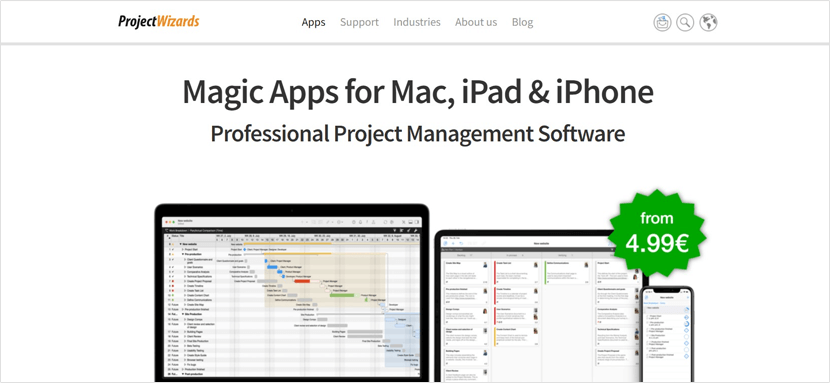Open the Blog menu item
This screenshot has height=383, width=830.
click(522, 22)
